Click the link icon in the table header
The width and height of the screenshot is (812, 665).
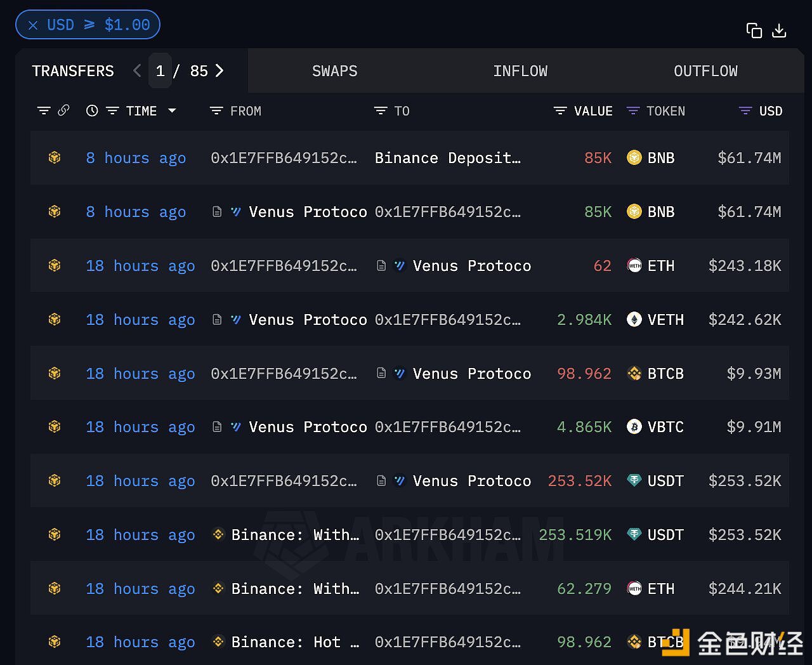pos(64,110)
